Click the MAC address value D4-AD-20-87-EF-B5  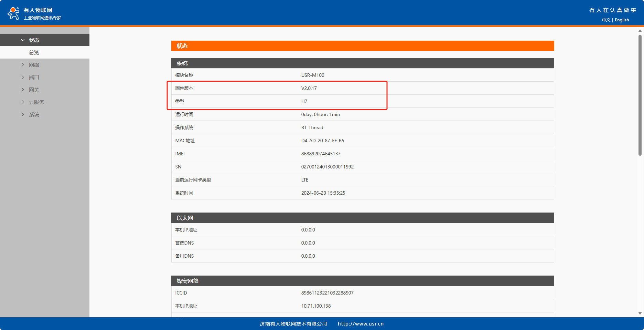click(322, 141)
